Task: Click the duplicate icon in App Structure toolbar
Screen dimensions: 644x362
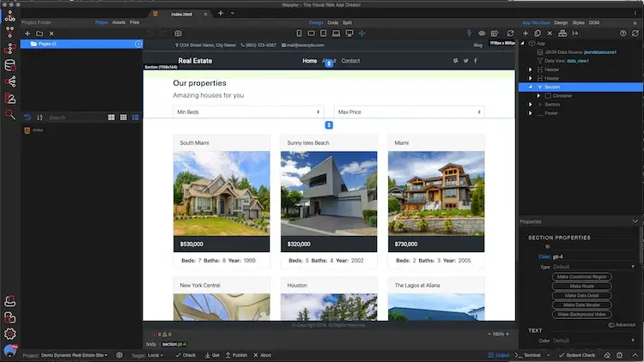Action: tap(538, 33)
